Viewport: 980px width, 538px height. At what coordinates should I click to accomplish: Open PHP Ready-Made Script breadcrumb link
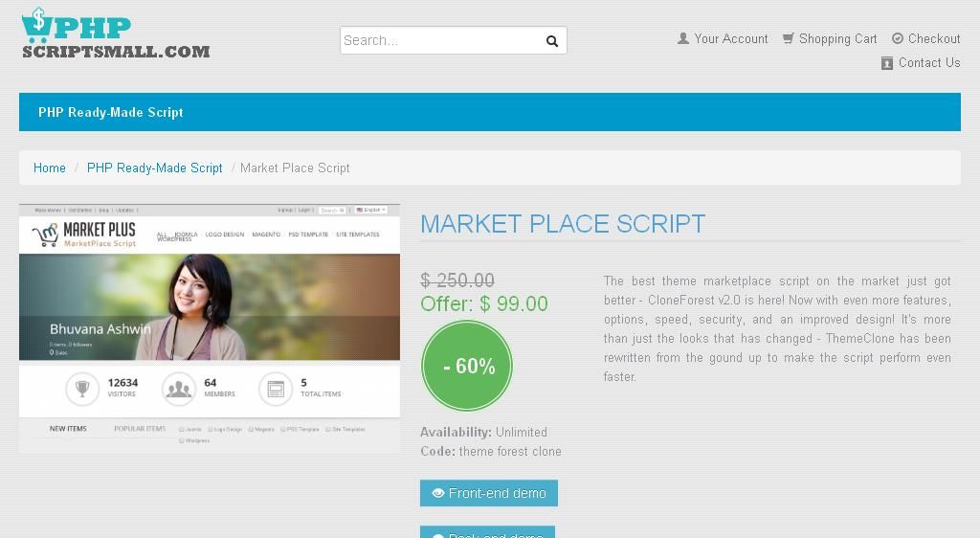point(154,168)
